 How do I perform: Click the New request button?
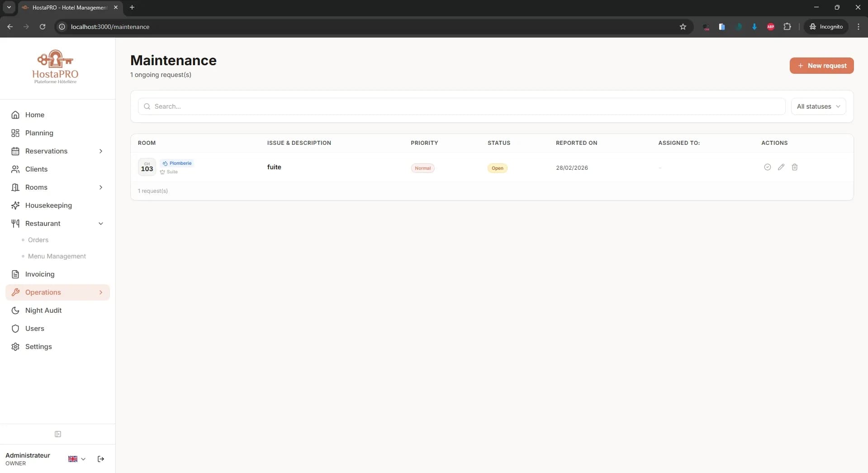pyautogui.click(x=821, y=66)
